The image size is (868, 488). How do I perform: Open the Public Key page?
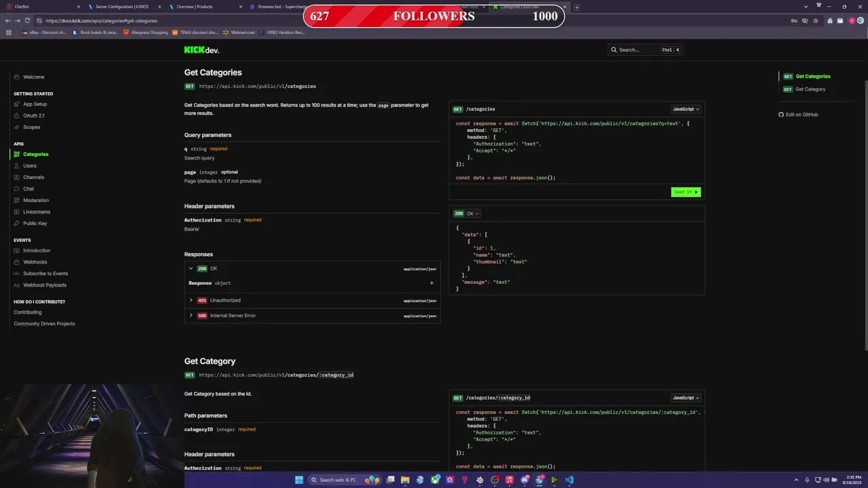[35, 224]
